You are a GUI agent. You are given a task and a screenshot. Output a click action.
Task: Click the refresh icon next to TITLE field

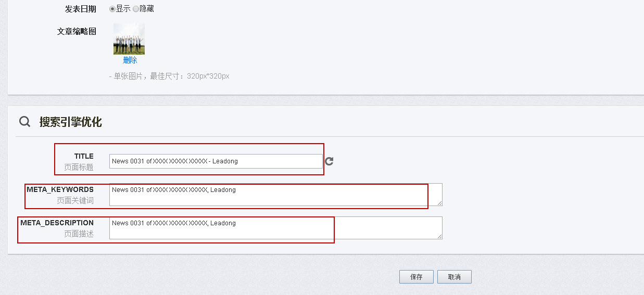point(329,161)
